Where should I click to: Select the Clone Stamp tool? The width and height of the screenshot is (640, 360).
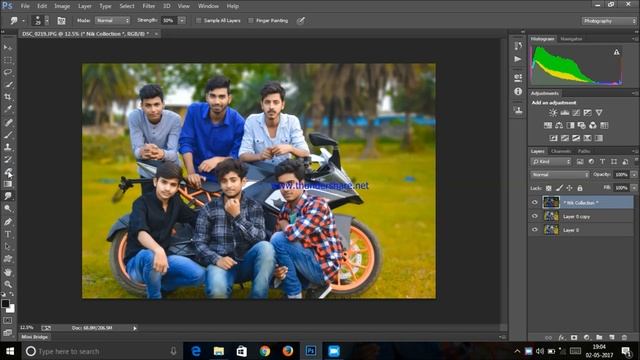[x=8, y=147]
